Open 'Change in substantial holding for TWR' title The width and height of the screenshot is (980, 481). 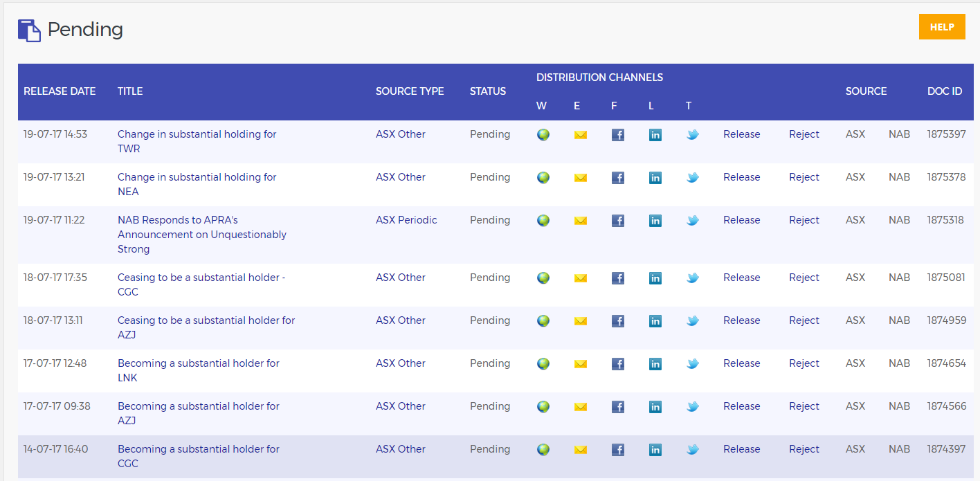click(197, 141)
